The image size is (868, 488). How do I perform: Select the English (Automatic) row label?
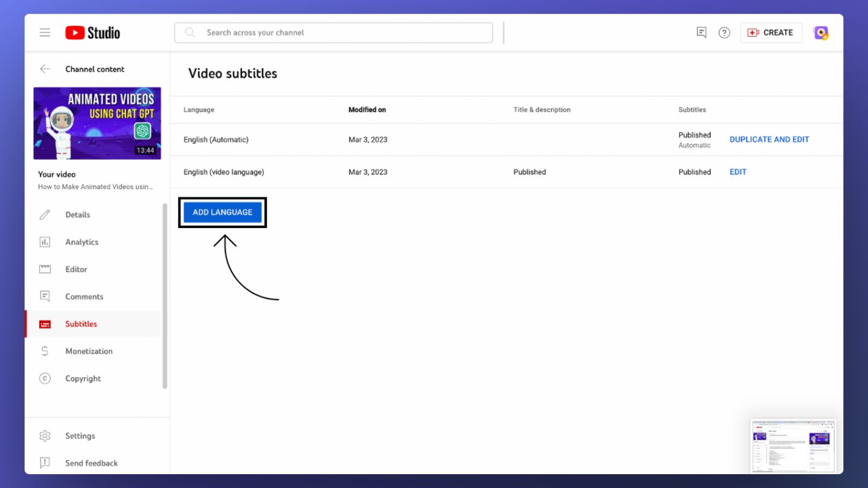216,139
